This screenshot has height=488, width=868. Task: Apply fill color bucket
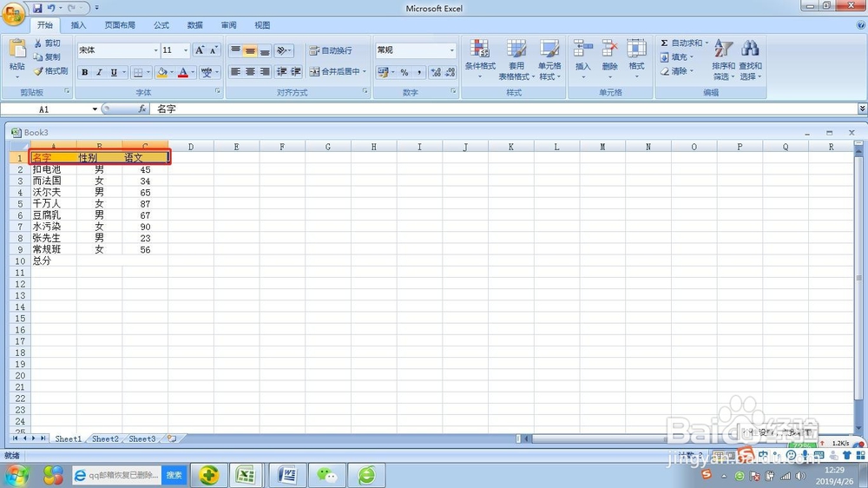[162, 72]
